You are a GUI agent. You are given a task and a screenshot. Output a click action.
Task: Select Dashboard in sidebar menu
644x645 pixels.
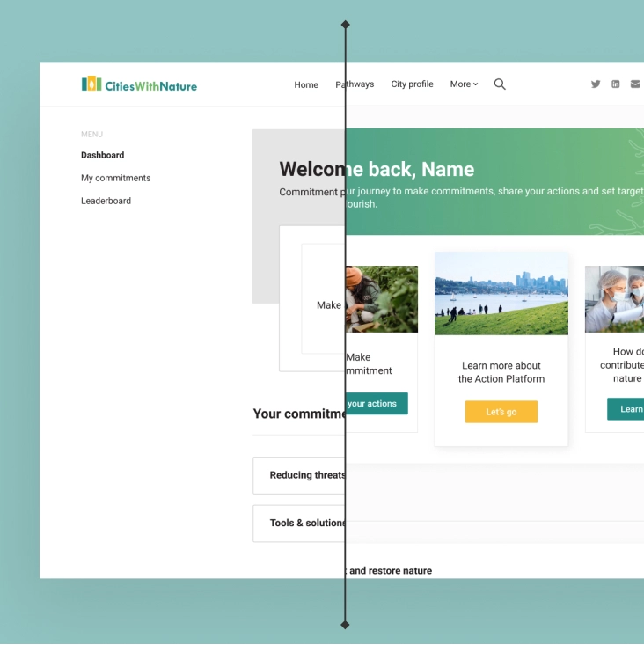102,155
